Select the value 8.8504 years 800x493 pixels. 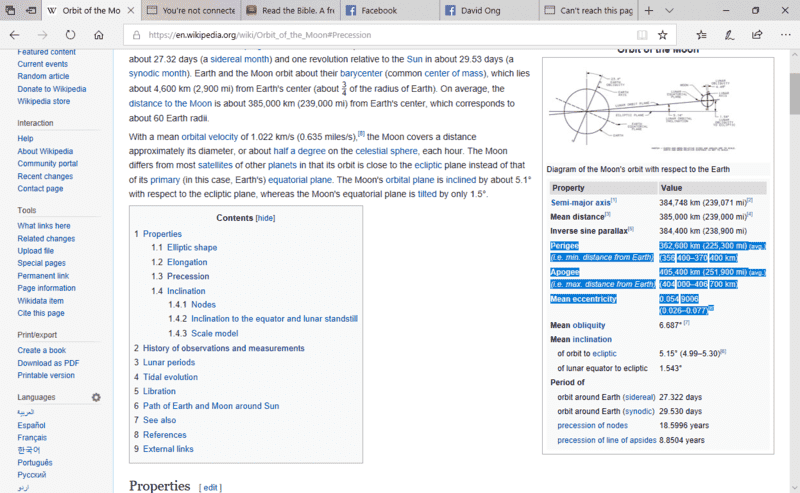click(x=682, y=440)
